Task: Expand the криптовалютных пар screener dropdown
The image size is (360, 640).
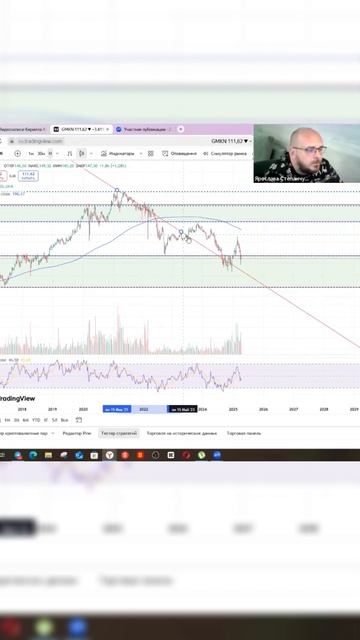Action: (x=52, y=433)
